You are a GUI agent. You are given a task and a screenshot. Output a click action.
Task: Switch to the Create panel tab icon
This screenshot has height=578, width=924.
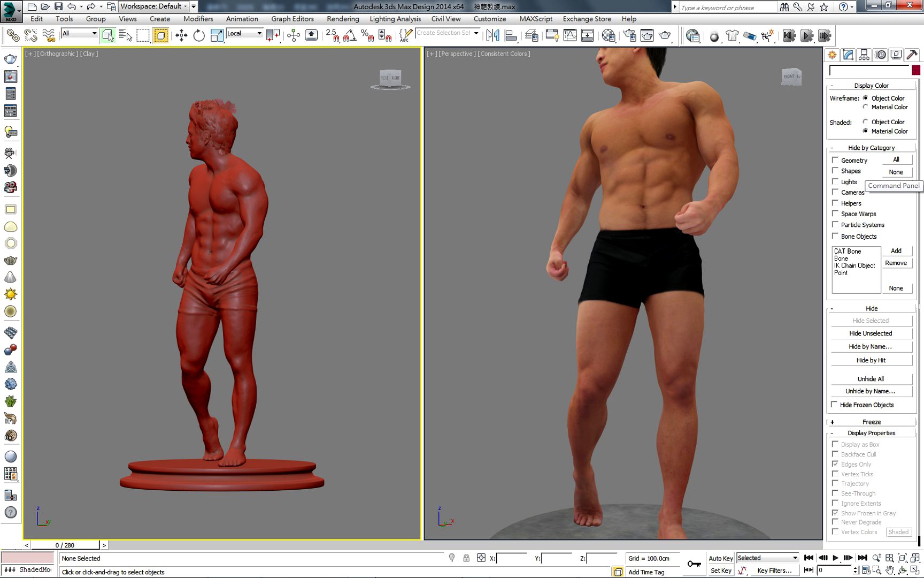coord(832,55)
